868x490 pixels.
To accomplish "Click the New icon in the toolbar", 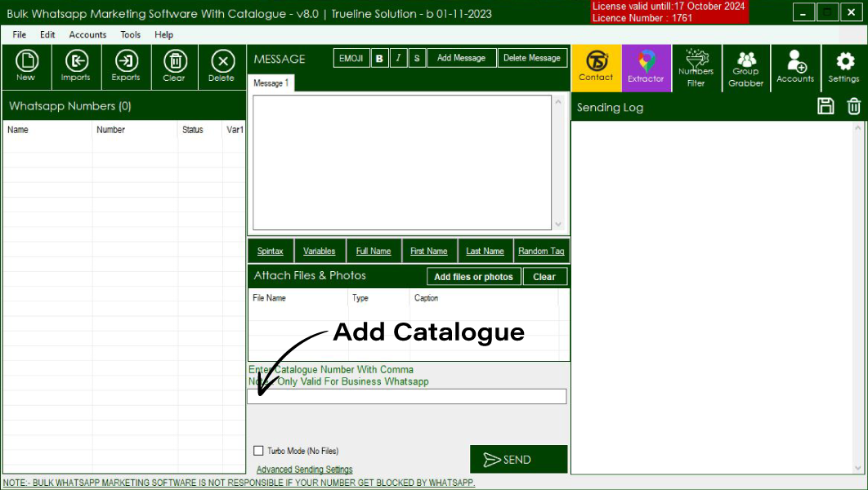I will [26, 66].
